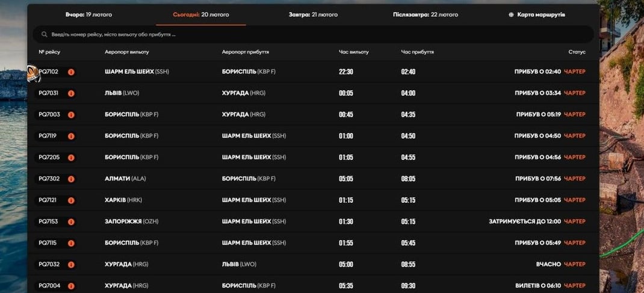Click flight number PQ7115
The height and width of the screenshot is (293, 644).
(x=48, y=243)
